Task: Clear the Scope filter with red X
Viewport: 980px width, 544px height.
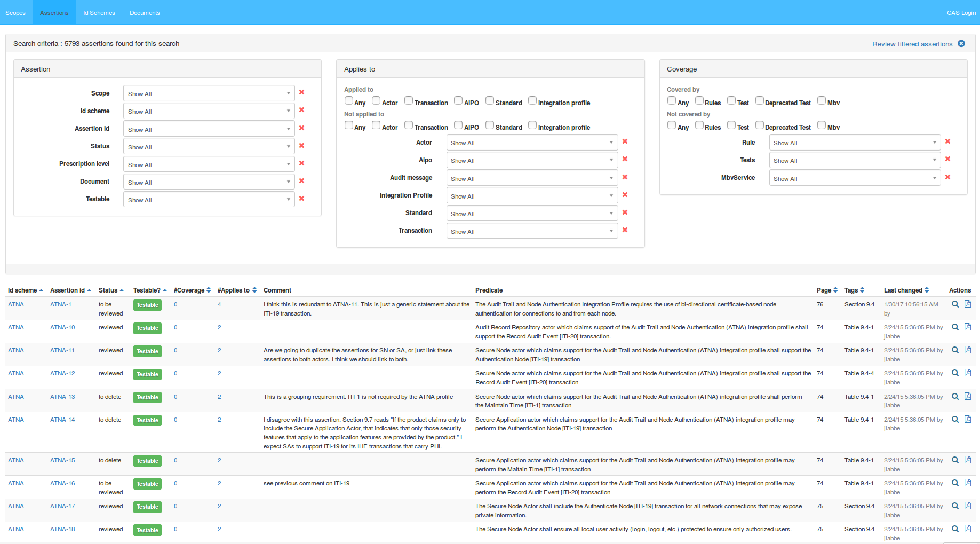Action: pos(301,92)
